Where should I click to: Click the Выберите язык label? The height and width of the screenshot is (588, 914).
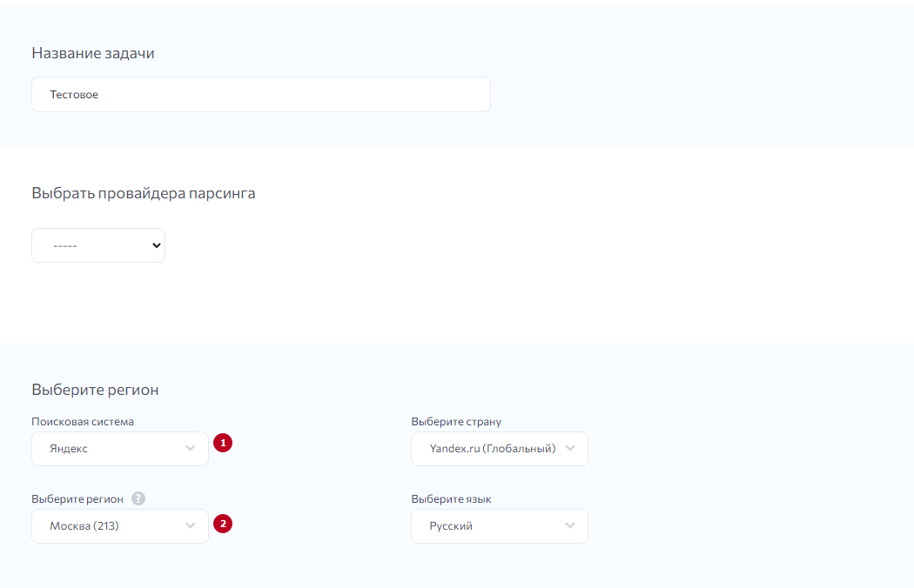[451, 499]
